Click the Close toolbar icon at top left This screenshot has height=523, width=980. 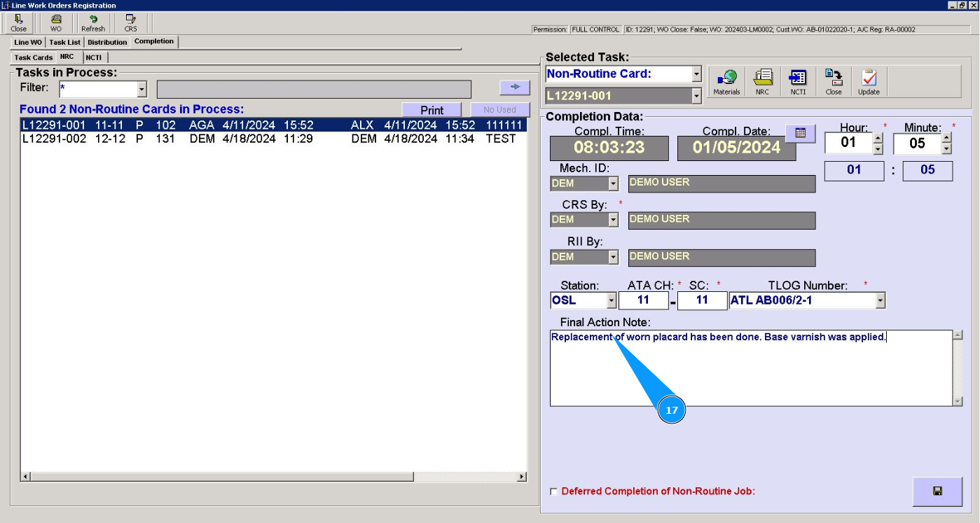pos(19,23)
